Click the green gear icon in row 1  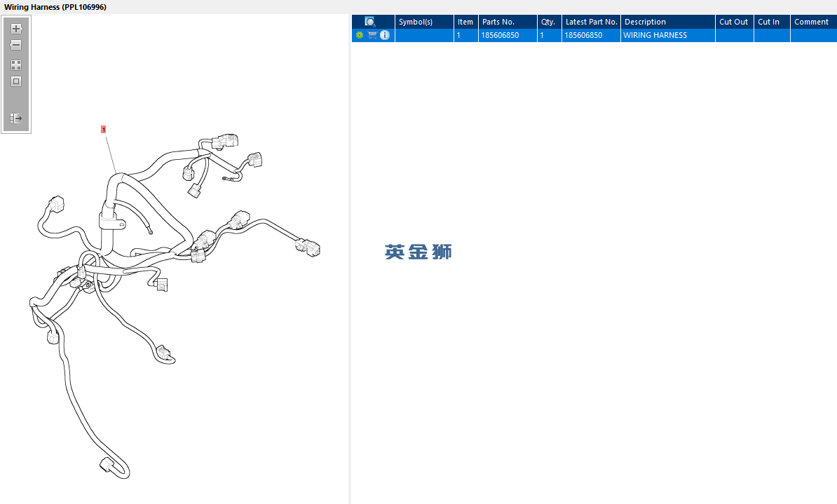(359, 35)
